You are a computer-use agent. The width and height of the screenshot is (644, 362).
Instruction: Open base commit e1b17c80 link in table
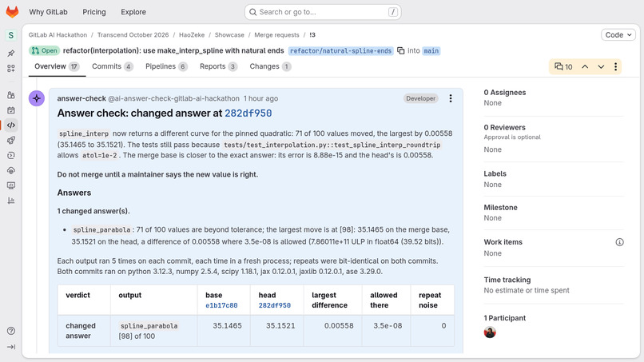pyautogui.click(x=221, y=305)
